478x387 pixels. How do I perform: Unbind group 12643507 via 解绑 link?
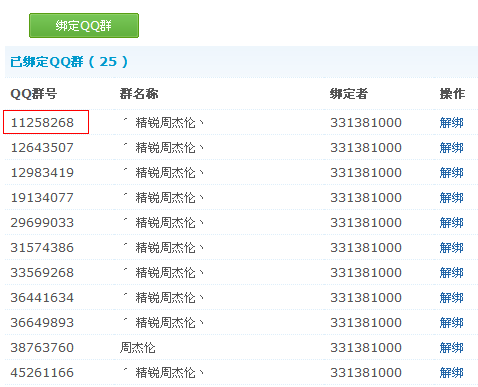point(451,148)
